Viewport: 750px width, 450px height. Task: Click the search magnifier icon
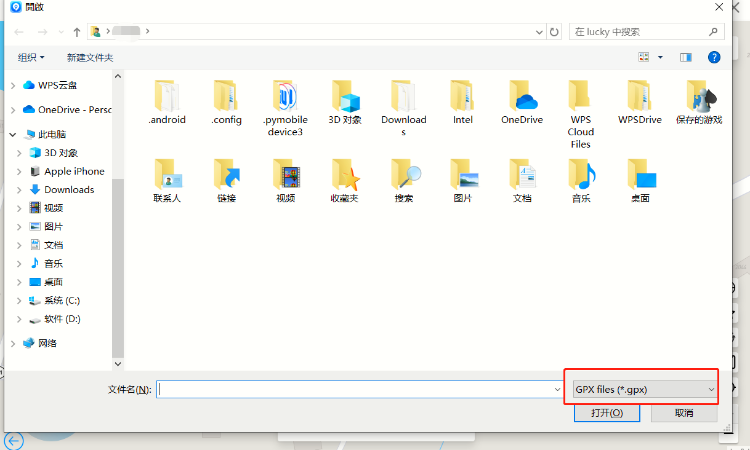[713, 32]
